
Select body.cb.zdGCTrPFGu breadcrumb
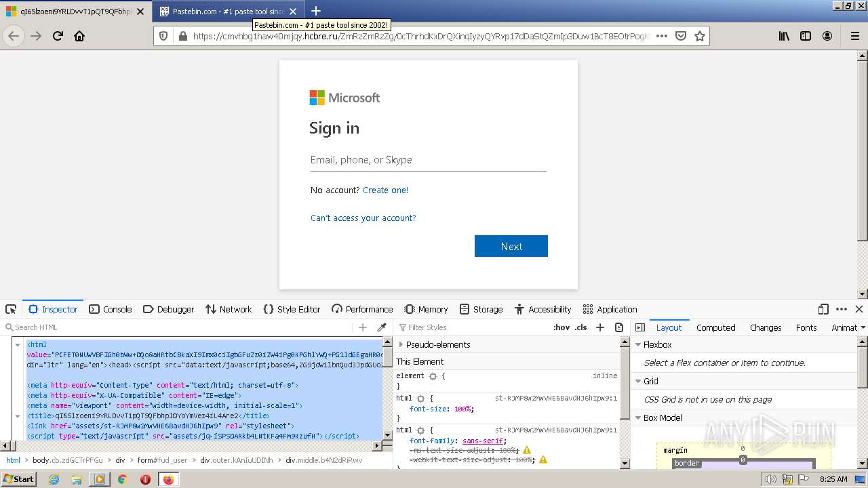coord(68,460)
